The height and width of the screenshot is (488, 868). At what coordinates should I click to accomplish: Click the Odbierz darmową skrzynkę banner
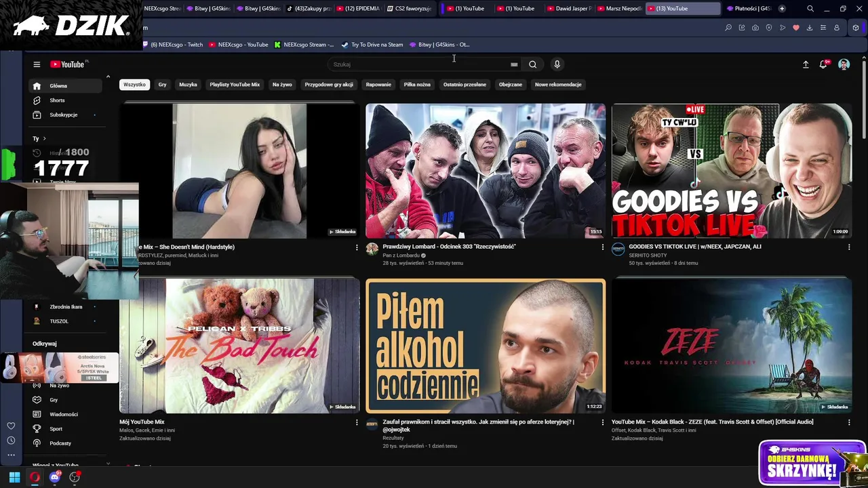tap(812, 462)
